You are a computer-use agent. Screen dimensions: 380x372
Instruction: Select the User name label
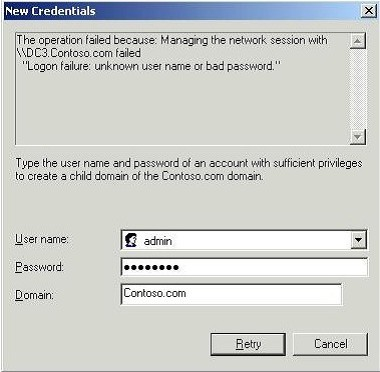[42, 239]
